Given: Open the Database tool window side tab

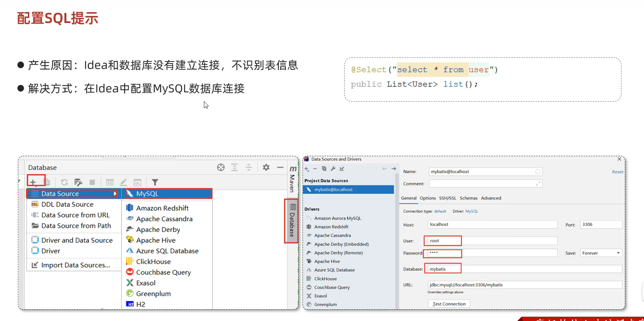Looking at the screenshot, I should tap(291, 221).
